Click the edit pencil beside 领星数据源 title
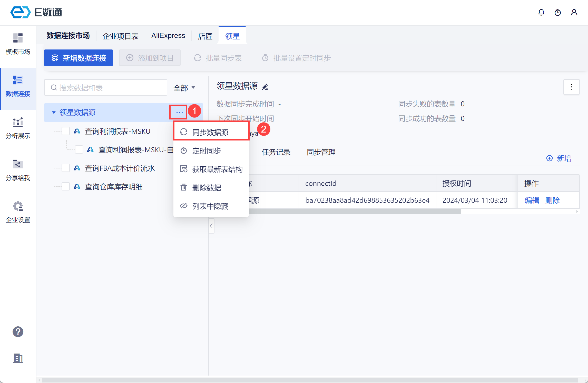 [x=265, y=87]
